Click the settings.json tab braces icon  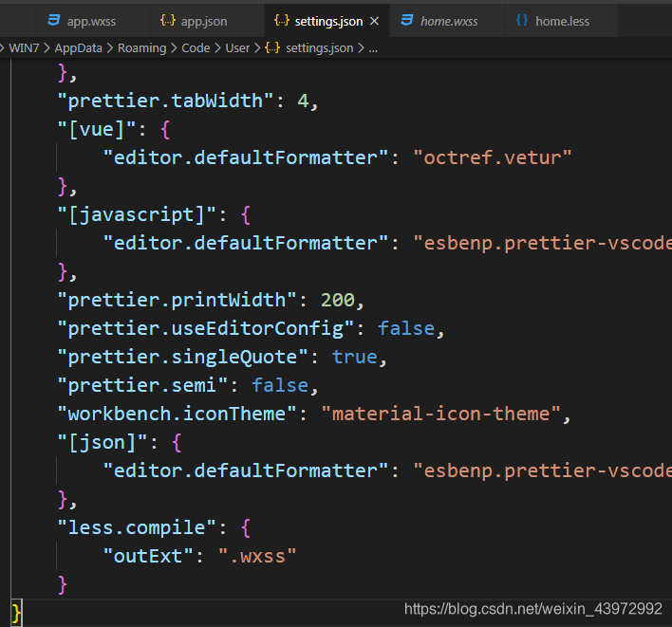pos(282,20)
